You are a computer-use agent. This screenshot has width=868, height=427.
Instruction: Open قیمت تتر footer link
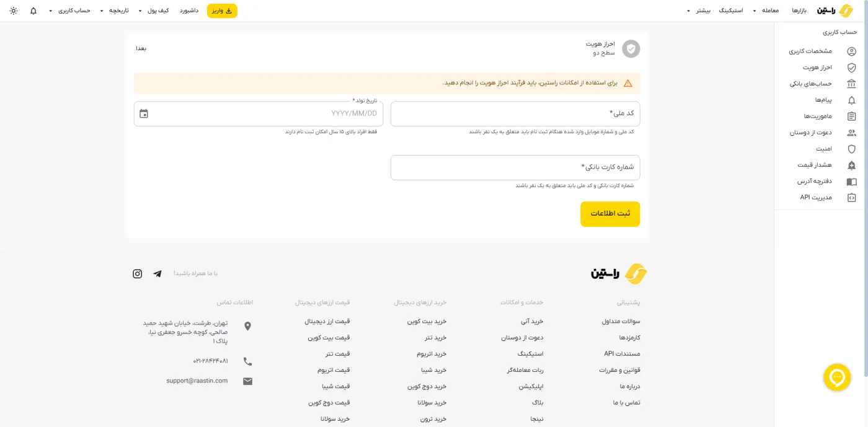(x=338, y=354)
